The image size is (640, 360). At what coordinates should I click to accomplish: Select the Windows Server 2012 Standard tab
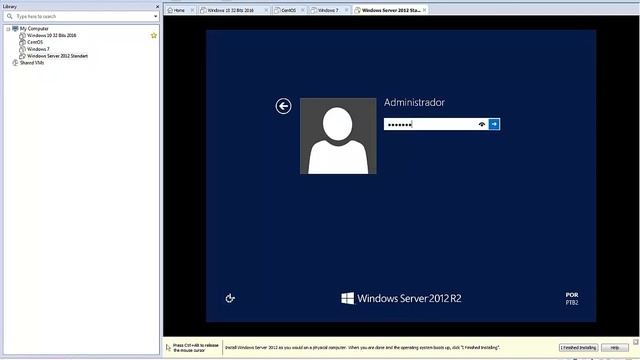coord(391,10)
